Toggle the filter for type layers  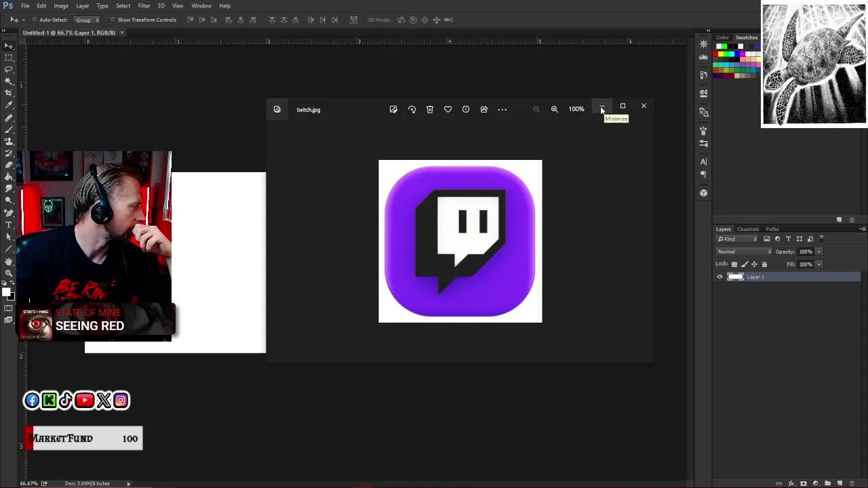788,239
